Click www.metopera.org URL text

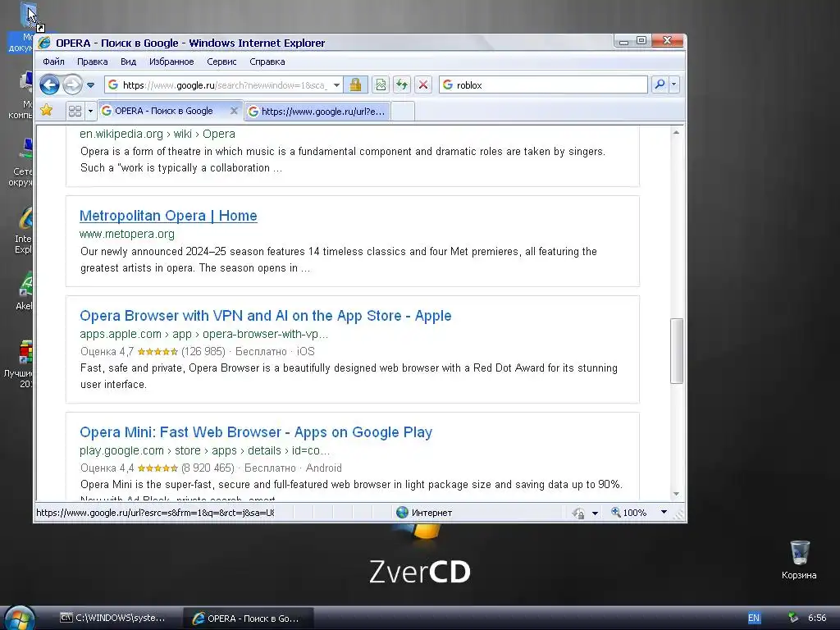click(127, 234)
